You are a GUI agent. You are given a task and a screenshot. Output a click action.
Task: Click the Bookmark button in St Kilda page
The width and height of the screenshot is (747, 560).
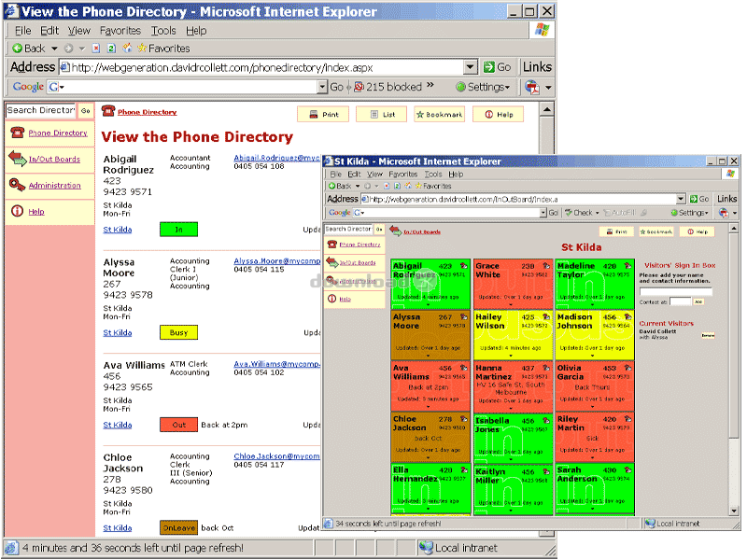(656, 231)
